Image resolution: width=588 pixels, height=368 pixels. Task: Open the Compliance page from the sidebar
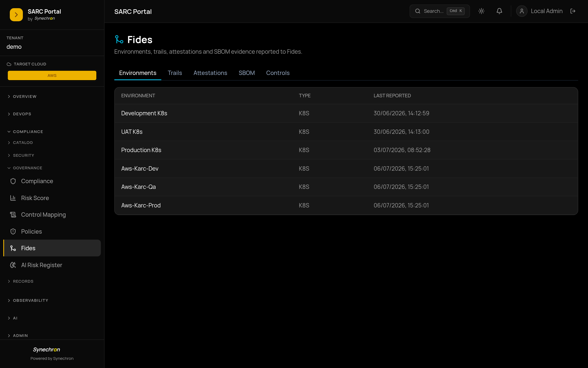point(52,181)
